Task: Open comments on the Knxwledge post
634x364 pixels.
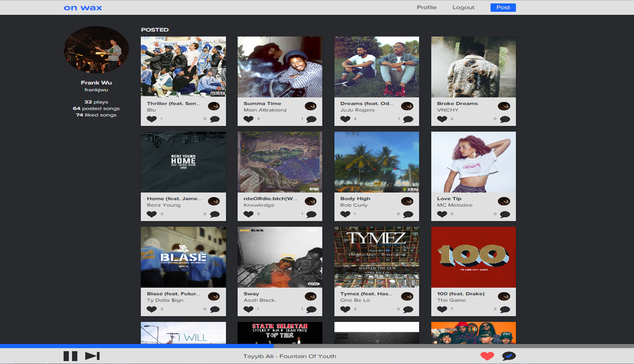Action: coord(311,214)
